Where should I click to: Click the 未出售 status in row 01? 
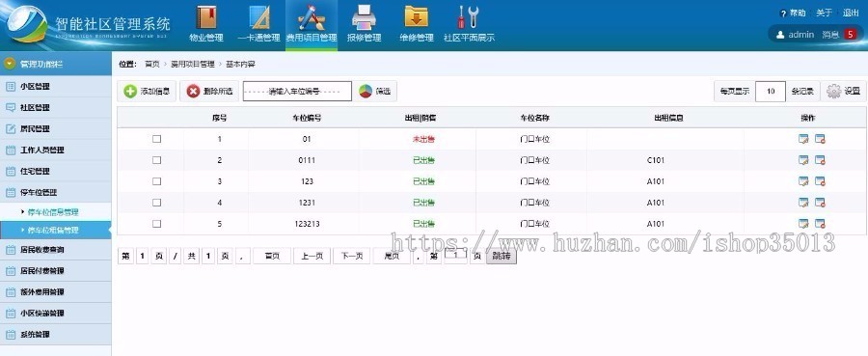coord(423,139)
